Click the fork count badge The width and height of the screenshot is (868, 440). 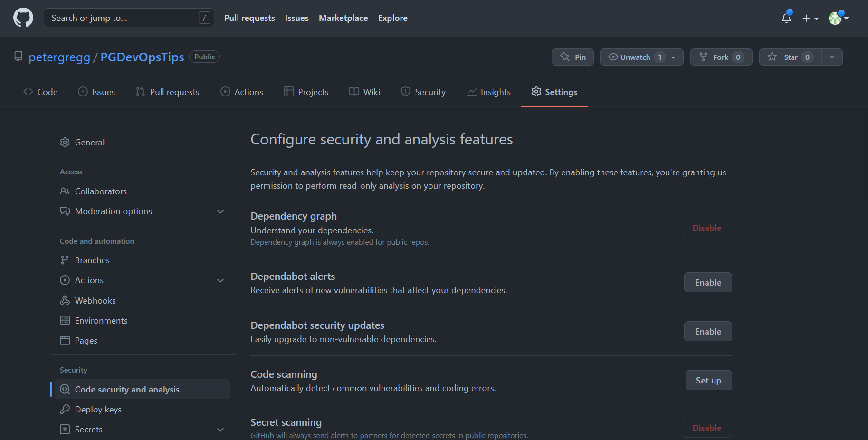(x=738, y=57)
